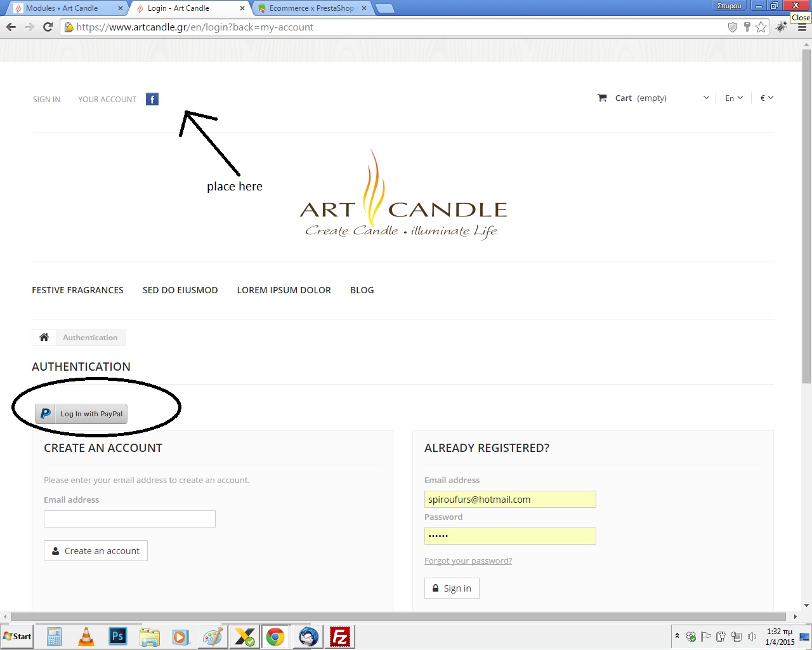
Task: Open the LOREM IPSUM DOLOR menu
Action: click(284, 290)
